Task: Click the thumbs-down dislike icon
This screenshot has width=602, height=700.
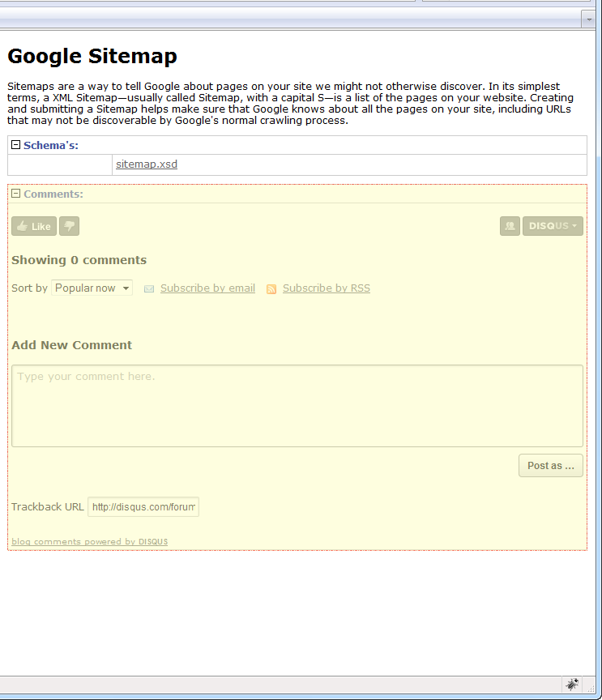Action: (69, 226)
